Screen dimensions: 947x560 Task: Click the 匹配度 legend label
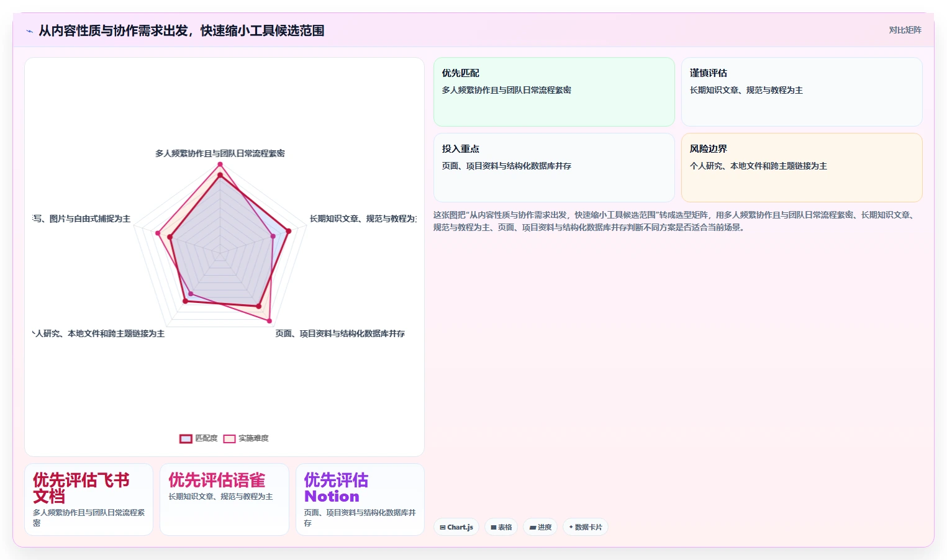pos(206,438)
